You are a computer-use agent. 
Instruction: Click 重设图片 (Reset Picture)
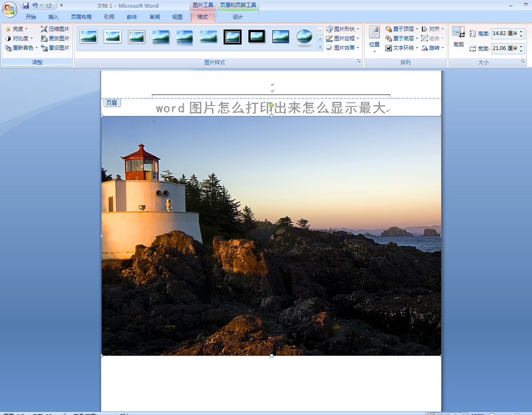click(x=55, y=48)
